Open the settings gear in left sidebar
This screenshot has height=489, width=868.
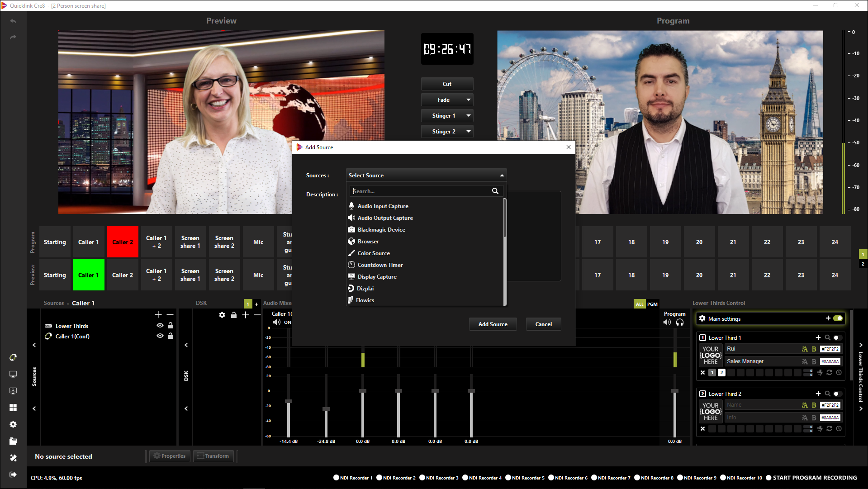click(x=13, y=424)
